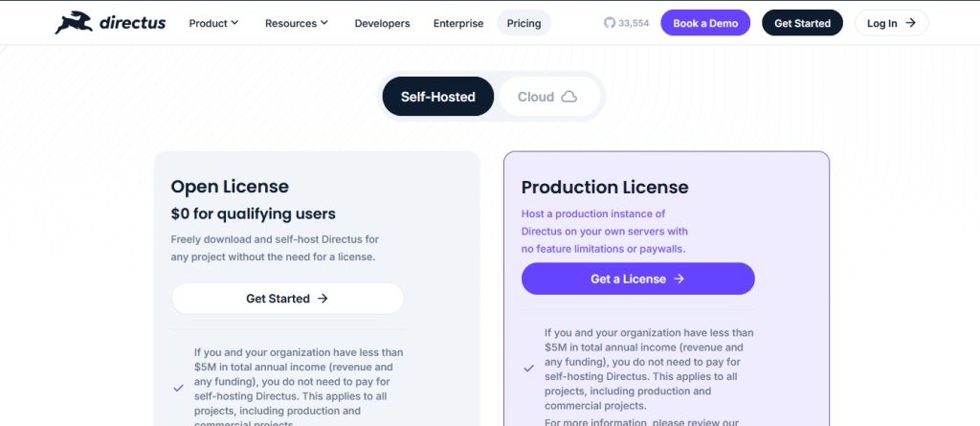Click the directus wordmark text
This screenshot has height=426, width=980.
coord(132,23)
